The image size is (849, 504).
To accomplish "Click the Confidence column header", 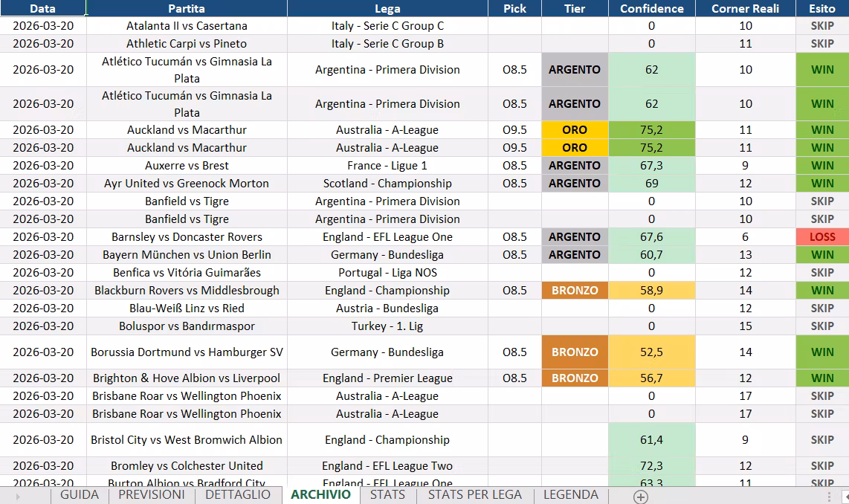I will click(x=652, y=8).
